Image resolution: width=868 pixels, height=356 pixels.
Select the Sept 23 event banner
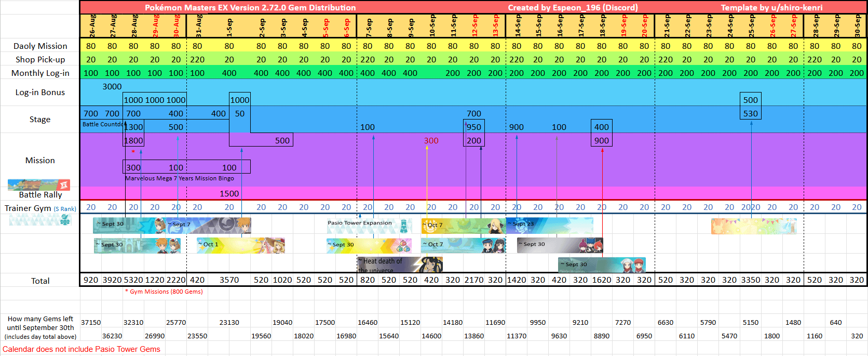coord(550,225)
